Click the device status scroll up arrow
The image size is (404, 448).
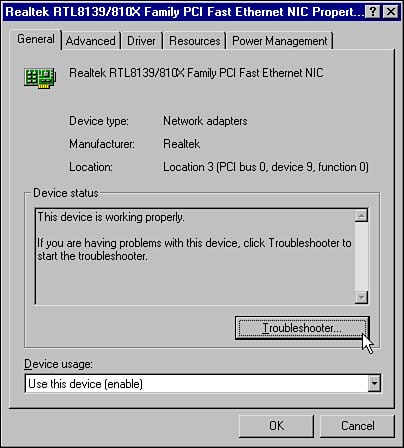361,216
